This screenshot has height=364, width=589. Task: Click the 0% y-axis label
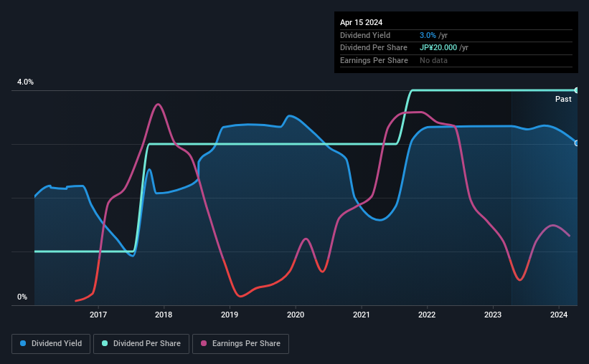click(22, 297)
